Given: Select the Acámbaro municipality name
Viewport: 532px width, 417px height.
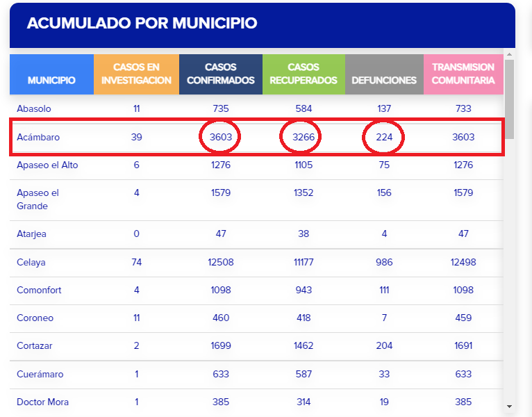Looking at the screenshot, I should (x=38, y=137).
